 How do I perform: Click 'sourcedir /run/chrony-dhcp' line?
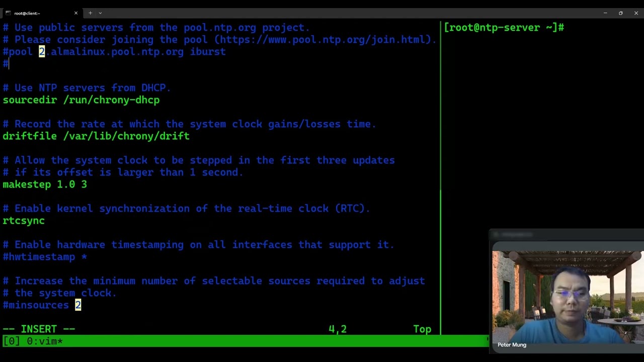(x=81, y=100)
